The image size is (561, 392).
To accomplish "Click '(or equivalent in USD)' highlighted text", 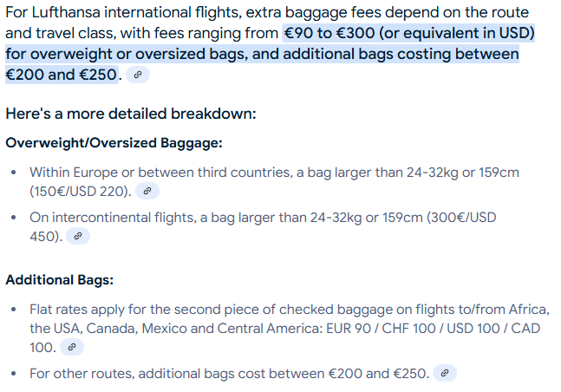I will click(x=457, y=33).
